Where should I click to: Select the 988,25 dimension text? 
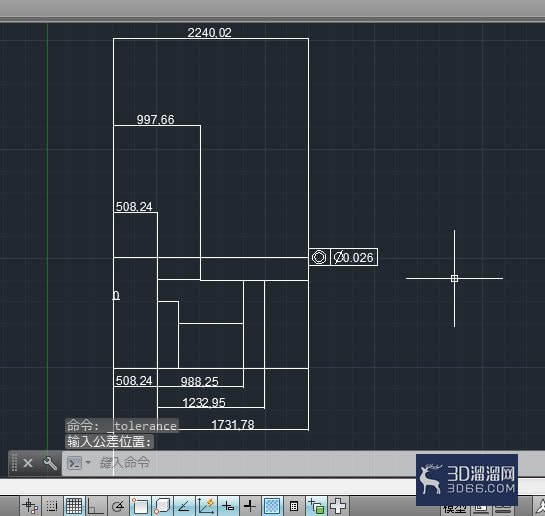(200, 382)
